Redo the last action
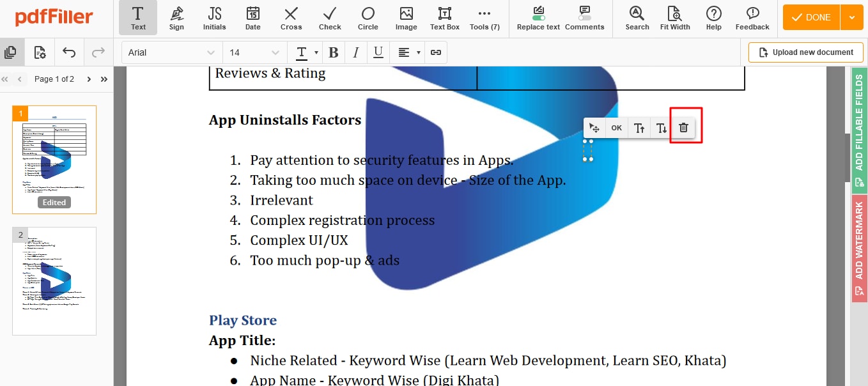Viewport: 868px width, 386px height. pos(98,52)
